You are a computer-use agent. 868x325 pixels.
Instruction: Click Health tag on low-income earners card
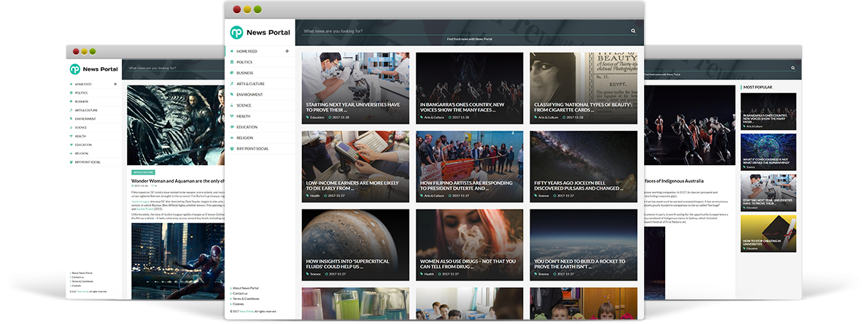pyautogui.click(x=314, y=196)
